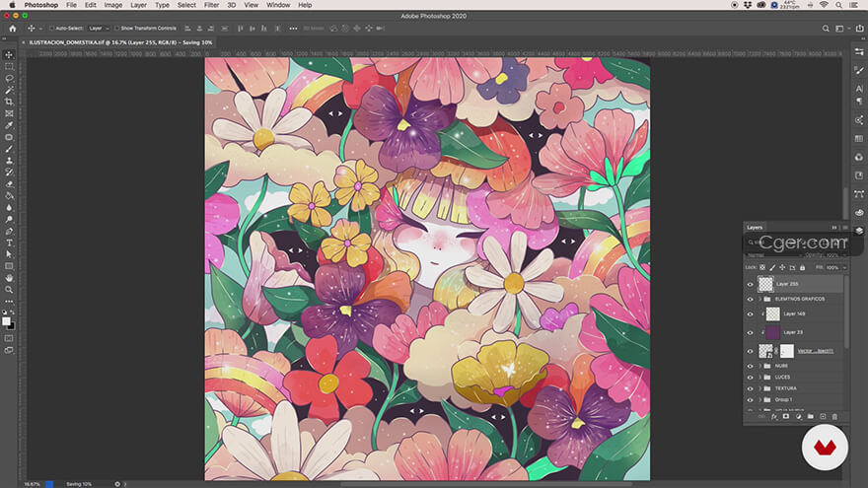Click more options ellipsis in options bar
The width and height of the screenshot is (868, 488).
pyautogui.click(x=293, y=29)
